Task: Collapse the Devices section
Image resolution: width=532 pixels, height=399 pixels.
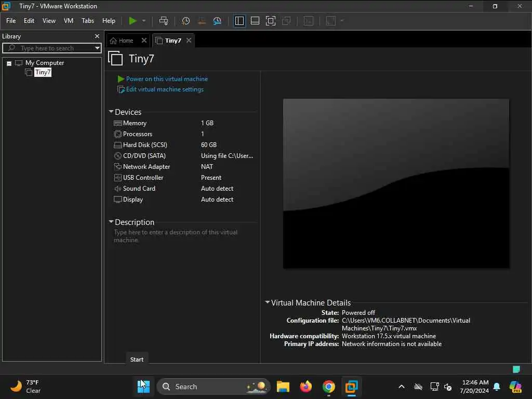Action: 111,112
